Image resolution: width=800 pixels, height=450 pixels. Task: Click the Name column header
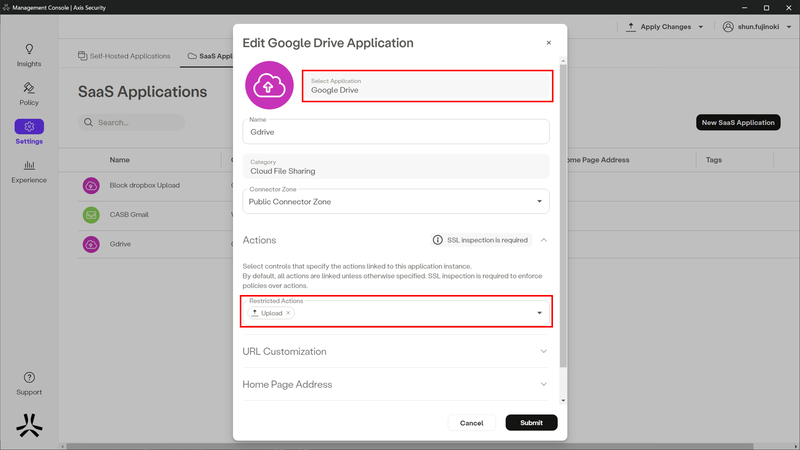click(x=119, y=160)
